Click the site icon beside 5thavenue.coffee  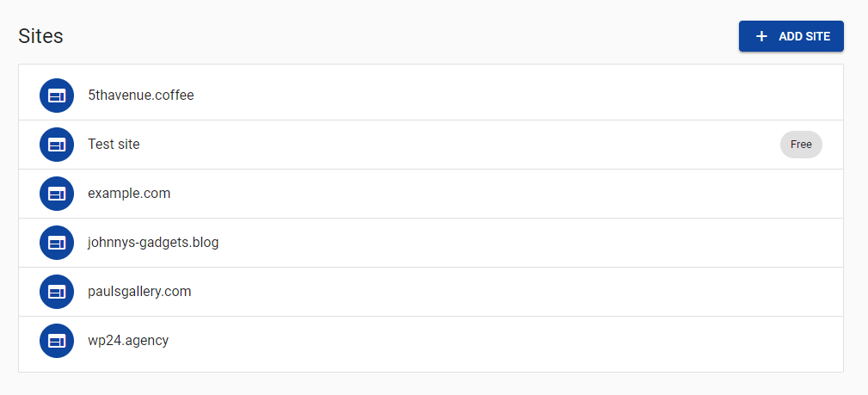point(57,96)
